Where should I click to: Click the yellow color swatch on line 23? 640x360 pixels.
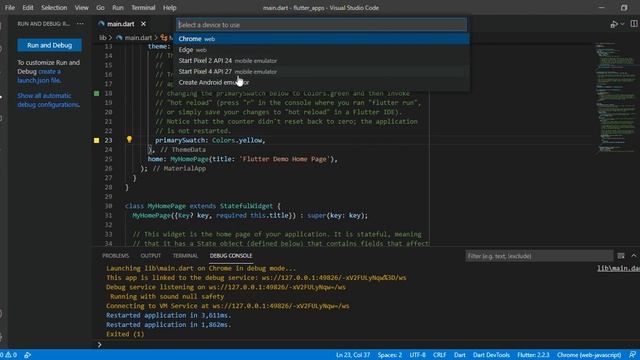96,140
